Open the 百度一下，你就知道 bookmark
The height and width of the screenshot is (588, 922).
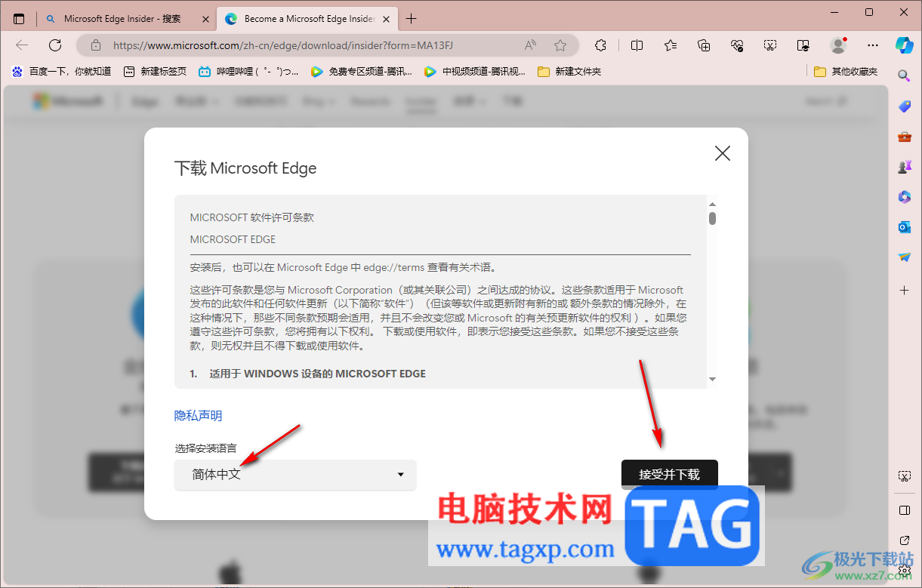pos(61,72)
